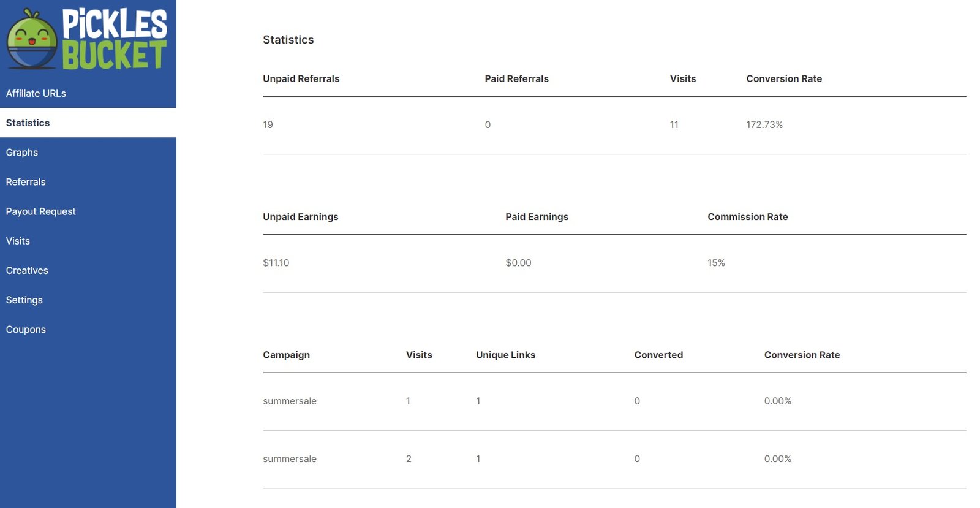Open the Visits sidebar item
Viewport: 980px width, 508px height.
tap(18, 241)
